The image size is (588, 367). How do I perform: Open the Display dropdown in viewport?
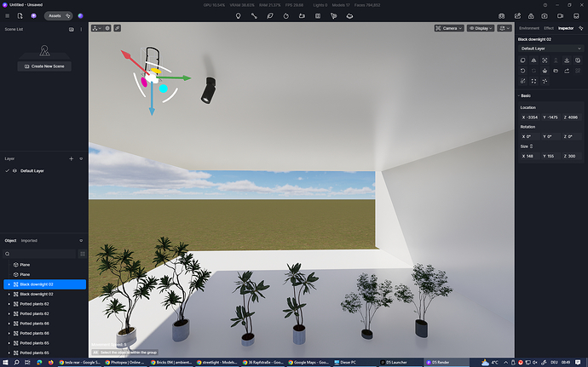coord(479,28)
